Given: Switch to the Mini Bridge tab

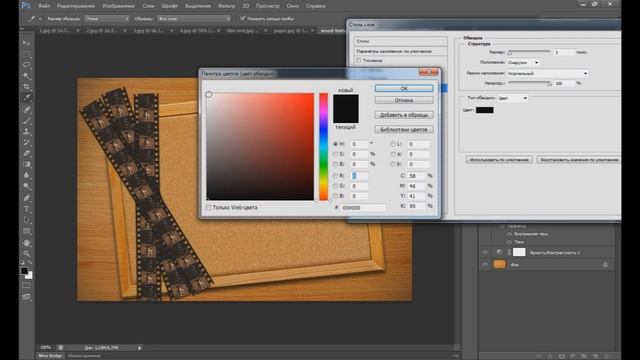Looking at the screenshot, I should (x=51, y=356).
